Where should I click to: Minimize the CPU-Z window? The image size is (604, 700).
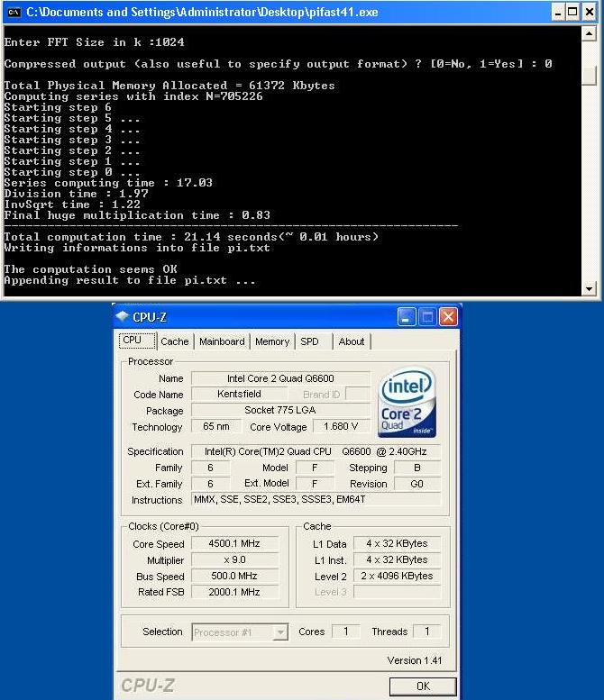(407, 317)
